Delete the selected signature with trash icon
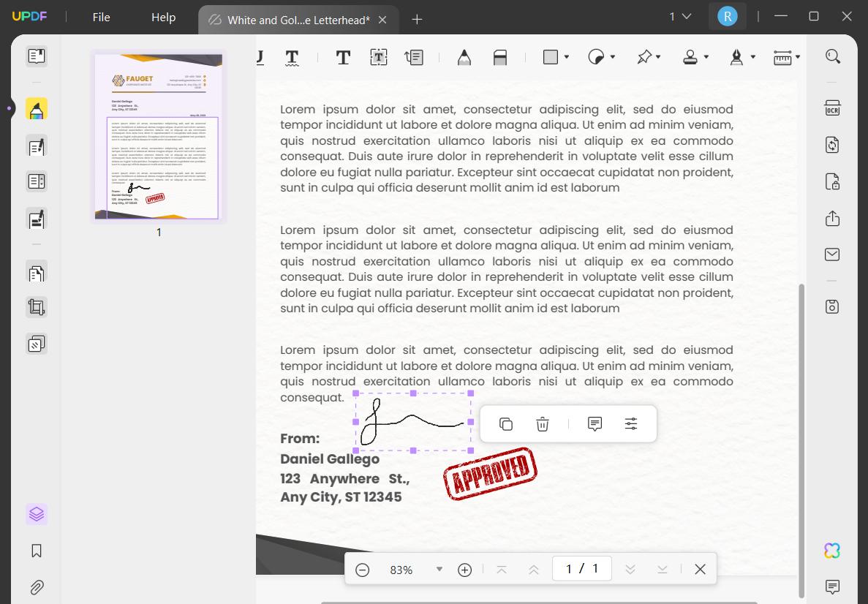Screen dimensions: 868x604 pos(542,423)
